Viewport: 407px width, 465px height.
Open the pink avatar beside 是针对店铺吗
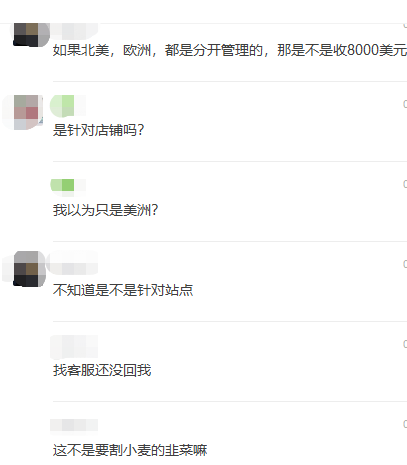click(27, 112)
